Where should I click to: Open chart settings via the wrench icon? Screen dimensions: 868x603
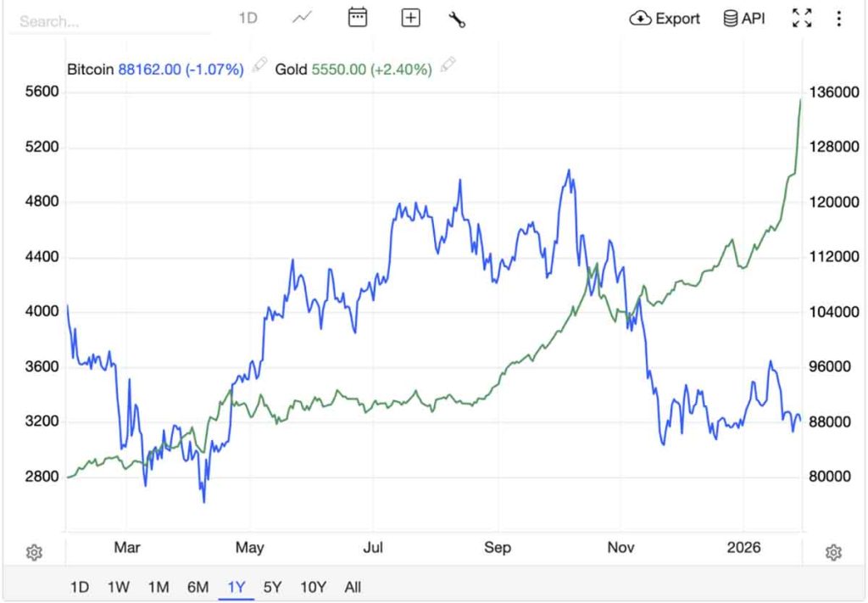tap(457, 18)
